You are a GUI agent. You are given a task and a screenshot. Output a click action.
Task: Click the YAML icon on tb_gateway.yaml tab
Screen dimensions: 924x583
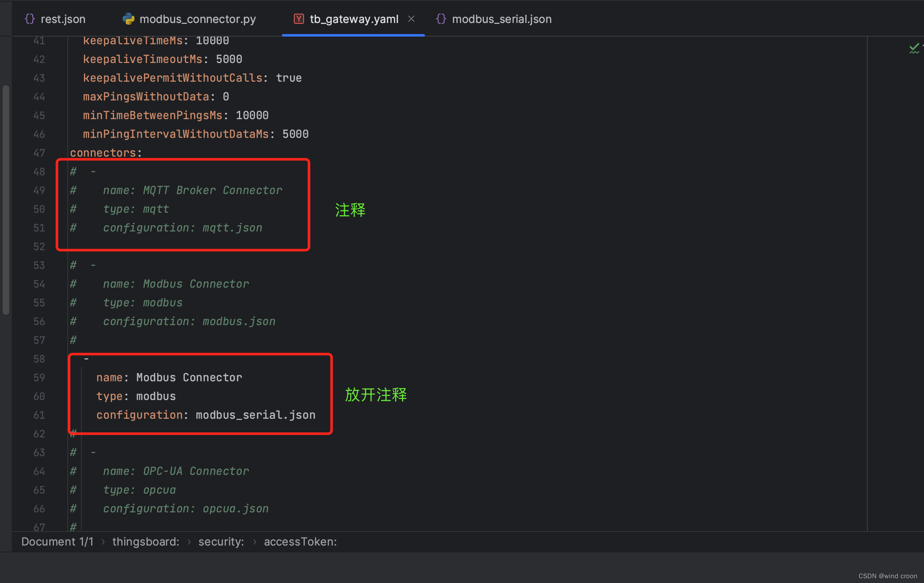[x=299, y=19]
